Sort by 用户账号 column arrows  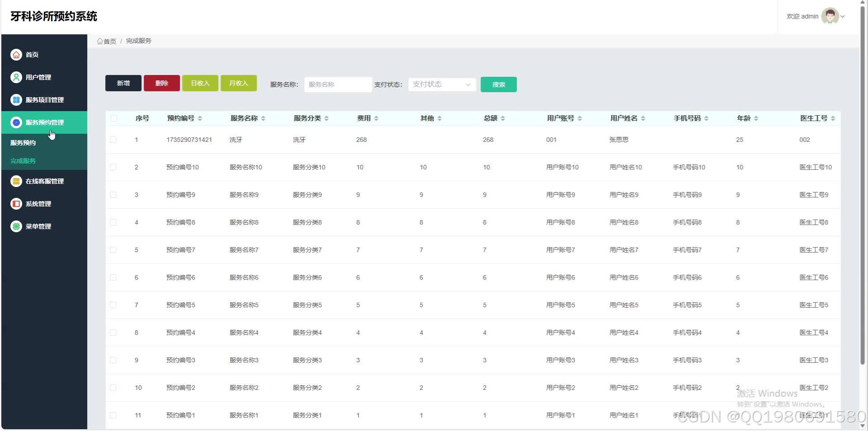(x=580, y=118)
